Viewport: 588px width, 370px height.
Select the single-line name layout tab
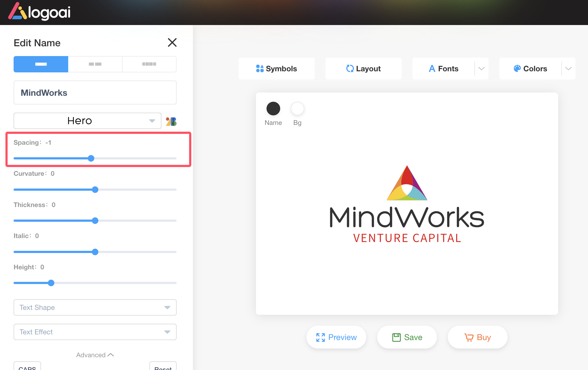(x=41, y=64)
